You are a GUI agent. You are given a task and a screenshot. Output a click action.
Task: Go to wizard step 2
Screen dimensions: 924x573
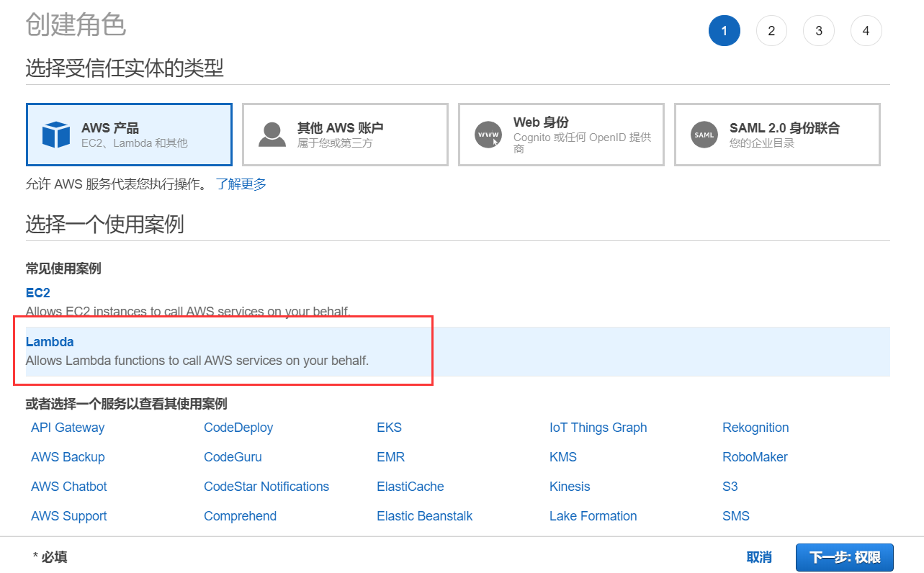tap(771, 31)
